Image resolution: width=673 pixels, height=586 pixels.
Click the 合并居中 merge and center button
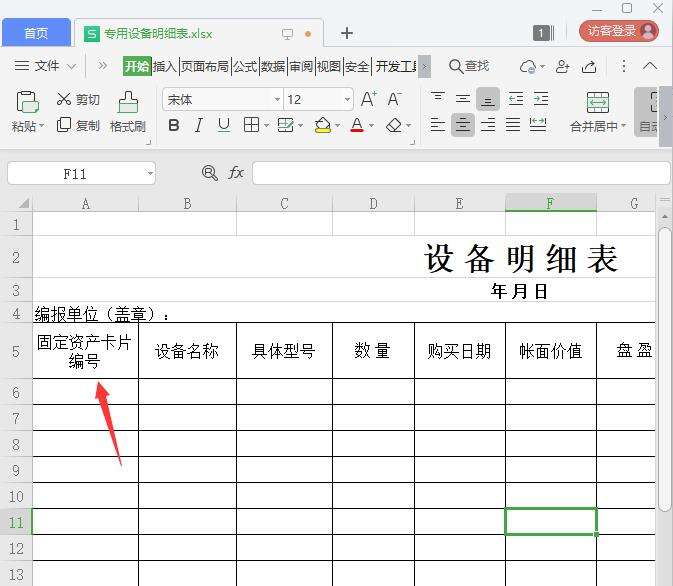point(597,112)
